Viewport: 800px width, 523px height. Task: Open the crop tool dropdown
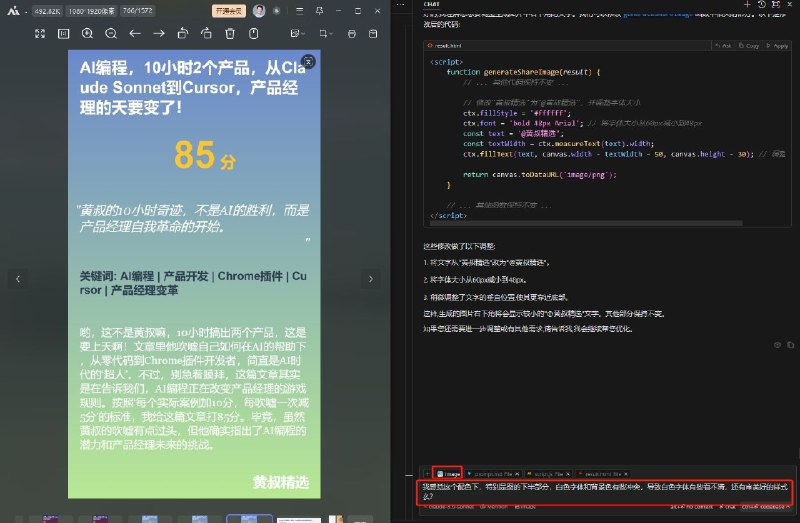(326, 34)
